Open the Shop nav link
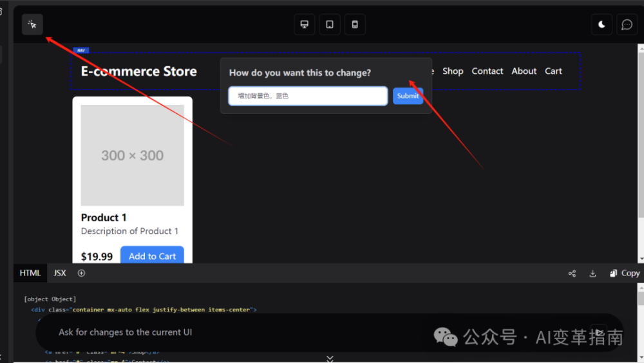This screenshot has width=644, height=363. click(x=453, y=71)
